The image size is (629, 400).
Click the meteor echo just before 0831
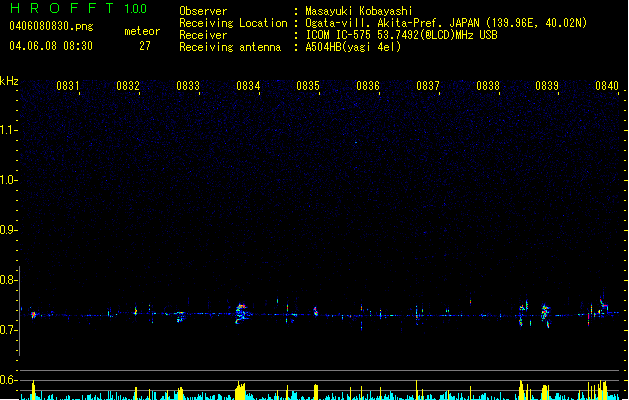(34, 315)
